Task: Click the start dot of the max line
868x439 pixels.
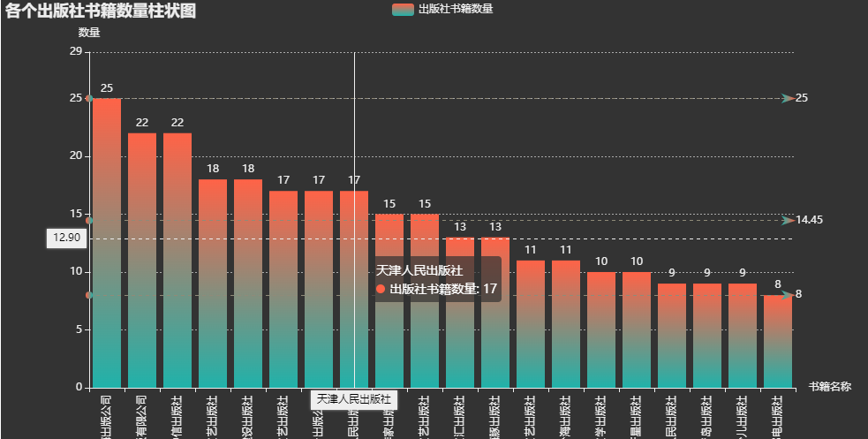Action: [89, 98]
